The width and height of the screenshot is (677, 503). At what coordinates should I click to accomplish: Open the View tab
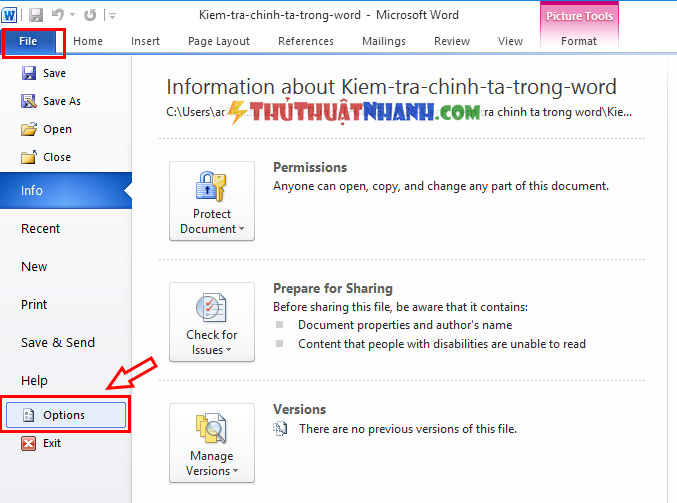tap(510, 41)
